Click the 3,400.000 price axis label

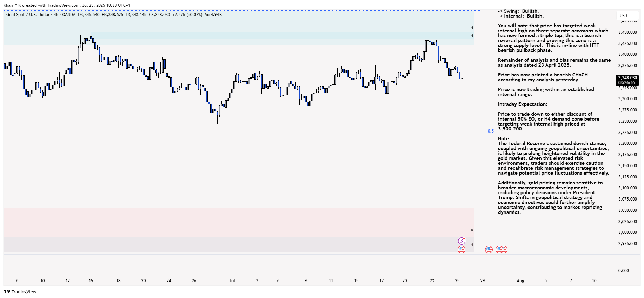[x=628, y=54]
